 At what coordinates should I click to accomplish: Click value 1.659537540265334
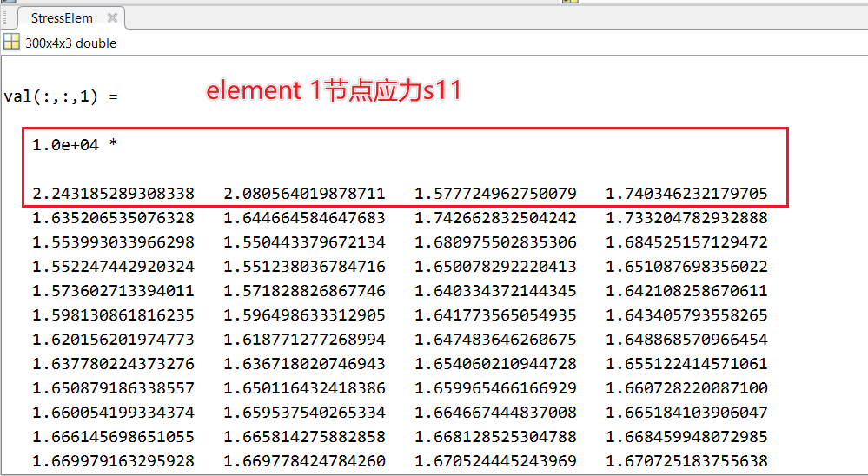(304, 413)
